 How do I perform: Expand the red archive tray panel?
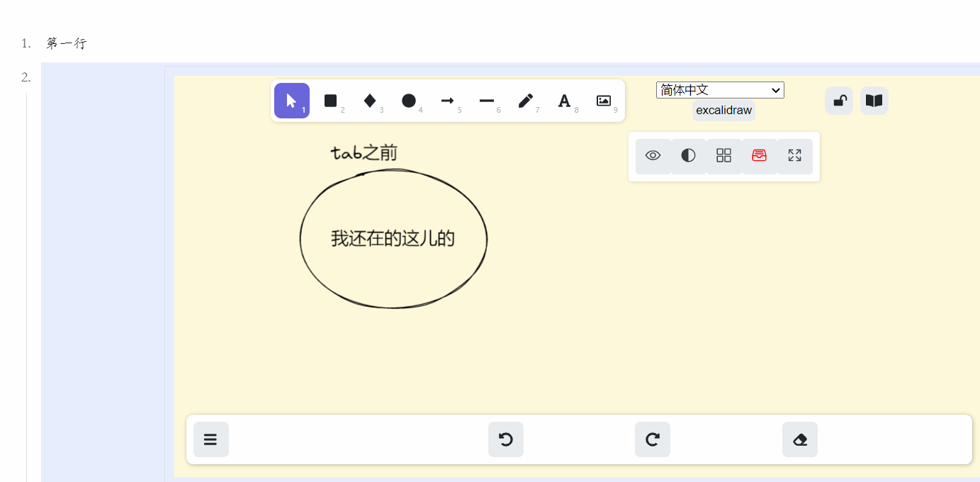click(759, 155)
